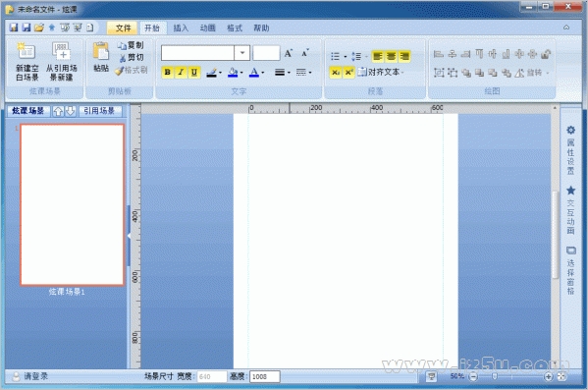
Task: Decrease font size with the small A icon
Action: 305,53
